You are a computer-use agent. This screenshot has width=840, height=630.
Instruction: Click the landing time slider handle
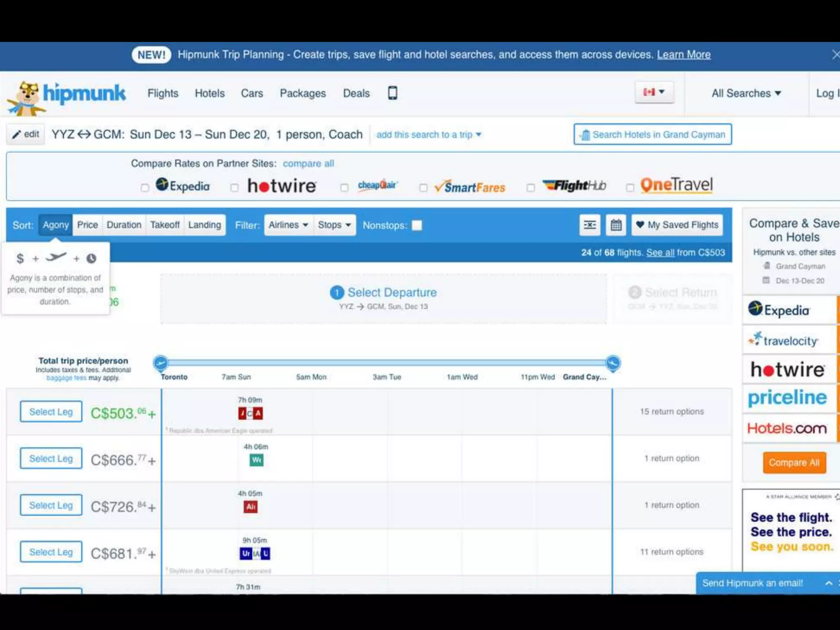(613, 363)
